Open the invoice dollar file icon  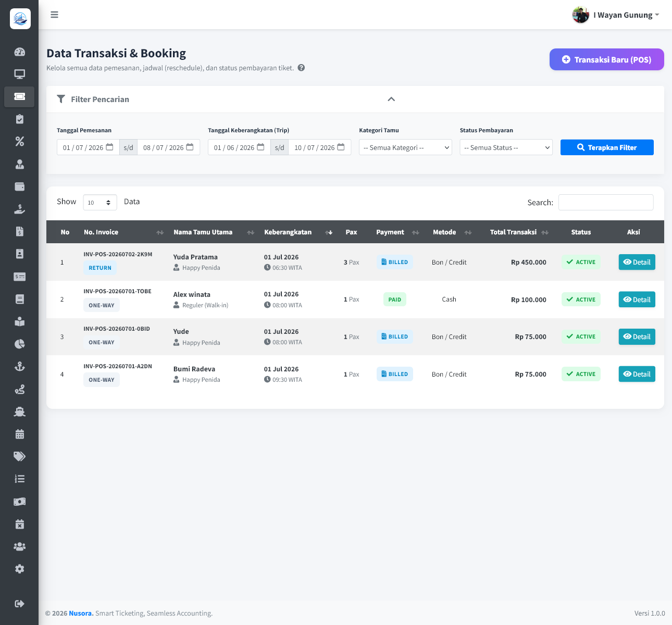[19, 231]
